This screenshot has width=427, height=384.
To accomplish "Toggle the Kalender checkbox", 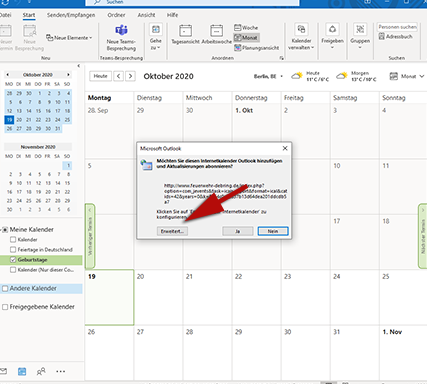I will click(13, 240).
